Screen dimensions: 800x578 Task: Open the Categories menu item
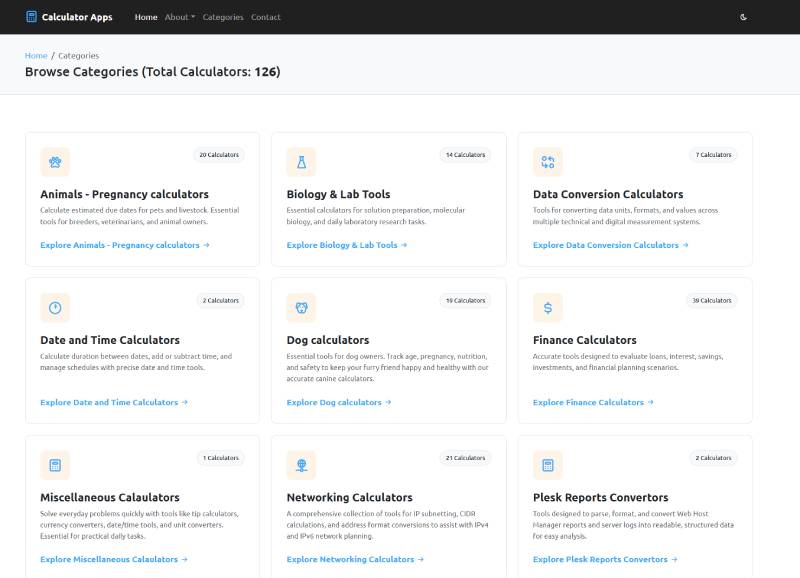222,17
